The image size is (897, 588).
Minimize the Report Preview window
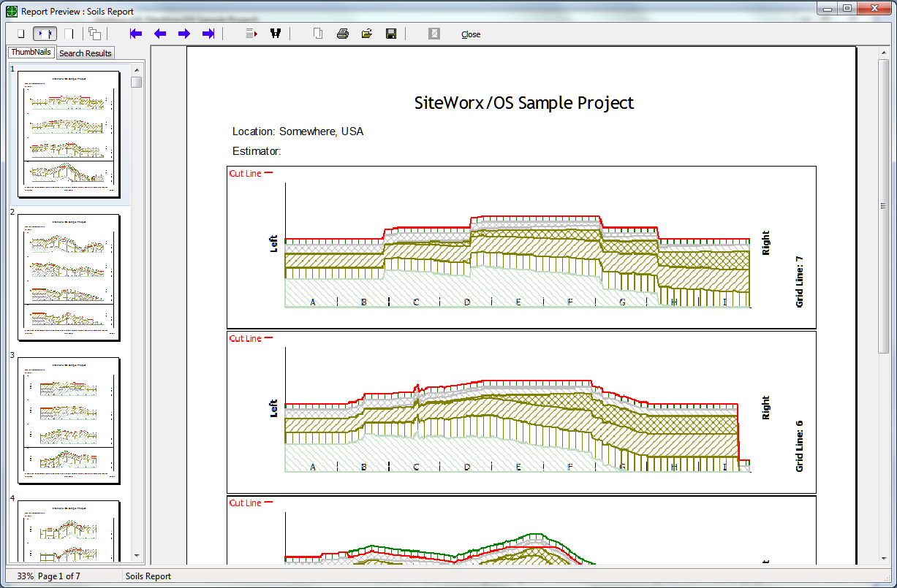click(829, 9)
